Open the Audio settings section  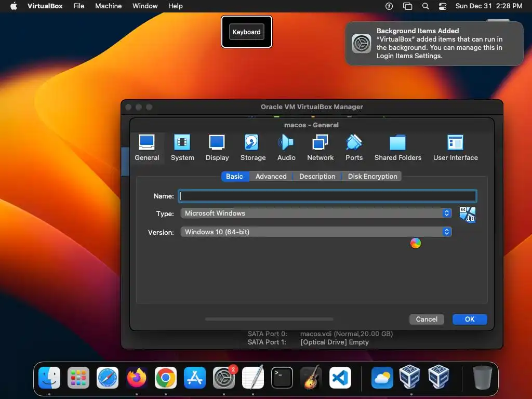coord(286,148)
